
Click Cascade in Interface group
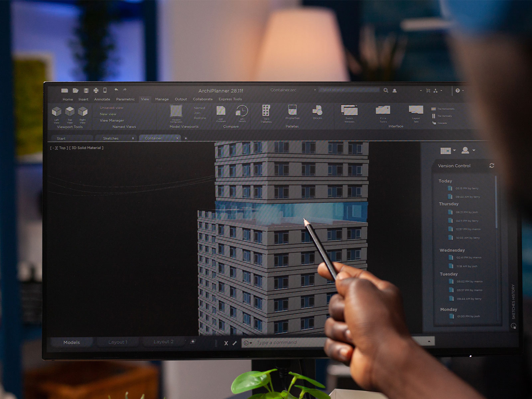(439, 123)
